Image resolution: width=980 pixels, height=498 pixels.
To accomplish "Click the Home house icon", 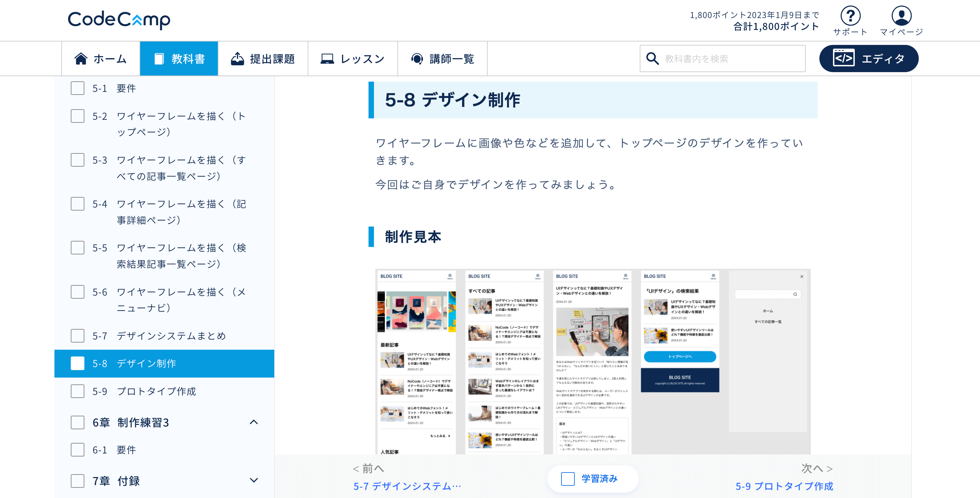I will (x=81, y=59).
